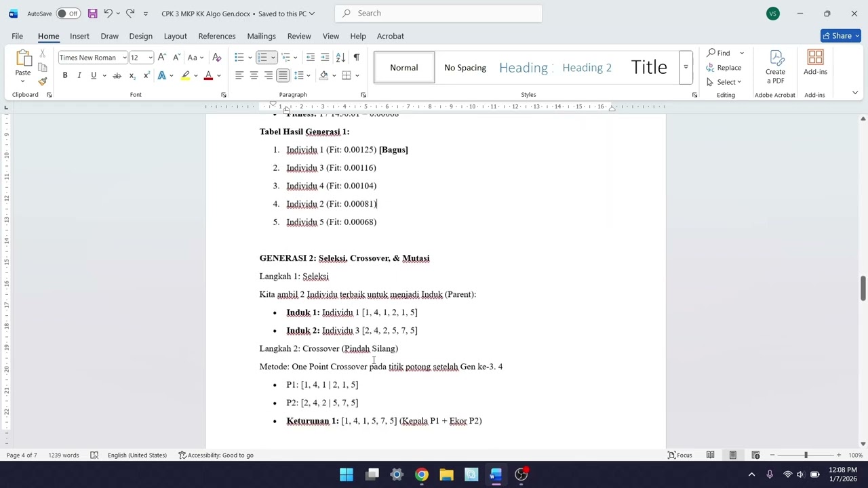Toggle superscript formatting
Image resolution: width=868 pixels, height=488 pixels.
(146, 75)
